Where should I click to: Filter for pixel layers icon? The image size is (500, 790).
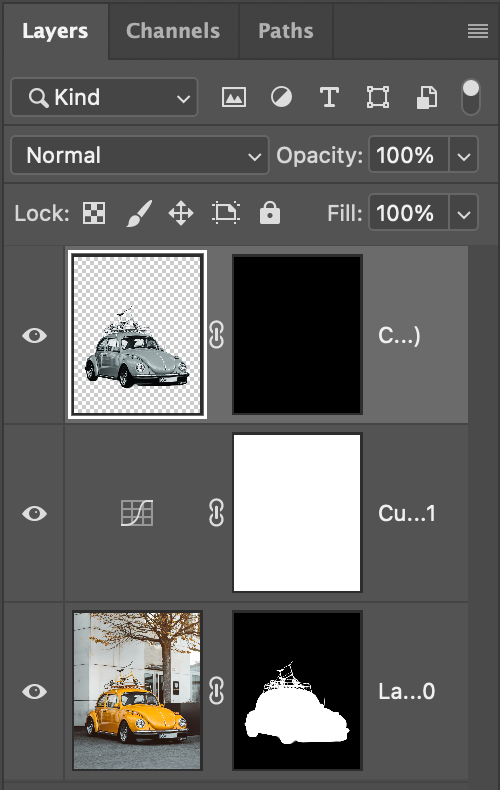coord(234,97)
